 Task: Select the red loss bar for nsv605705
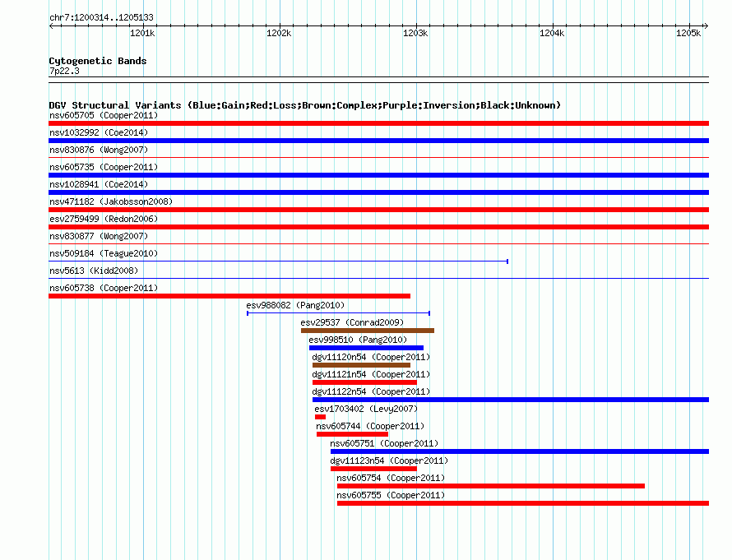[378, 123]
